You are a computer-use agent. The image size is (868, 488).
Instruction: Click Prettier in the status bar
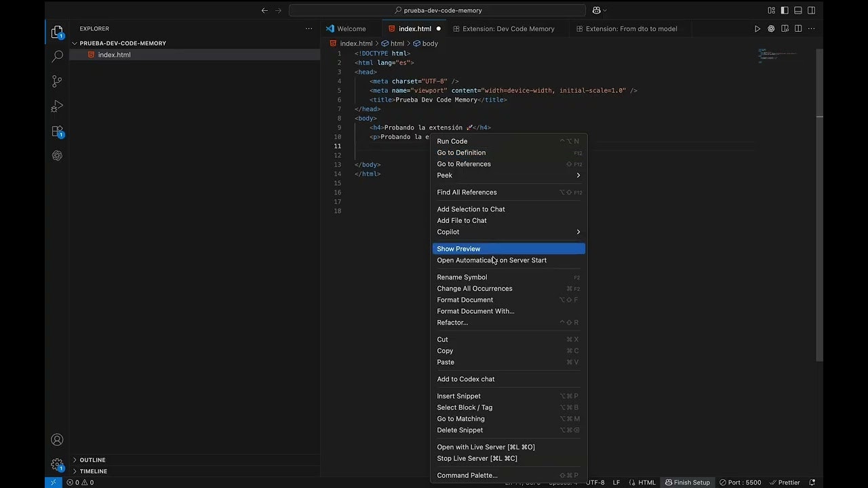(785, 483)
